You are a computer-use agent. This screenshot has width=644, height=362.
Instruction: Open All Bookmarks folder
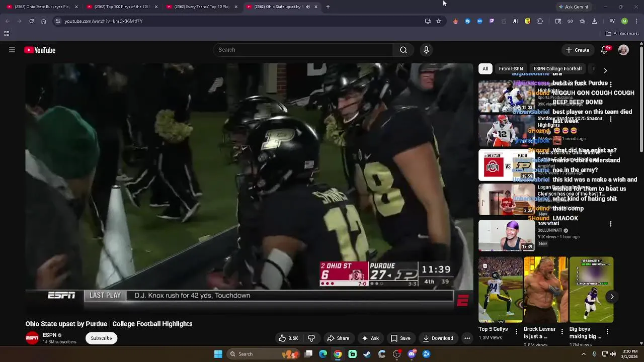click(x=622, y=34)
